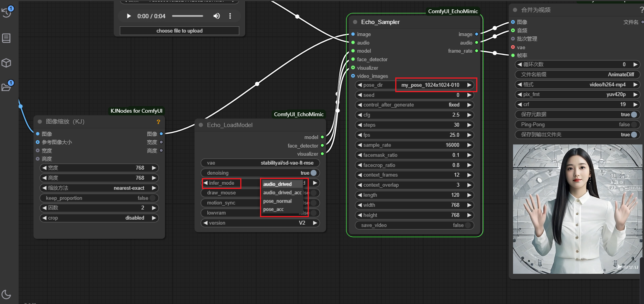Toggle dark theme with moon icon
644x304 pixels.
click(x=6, y=294)
